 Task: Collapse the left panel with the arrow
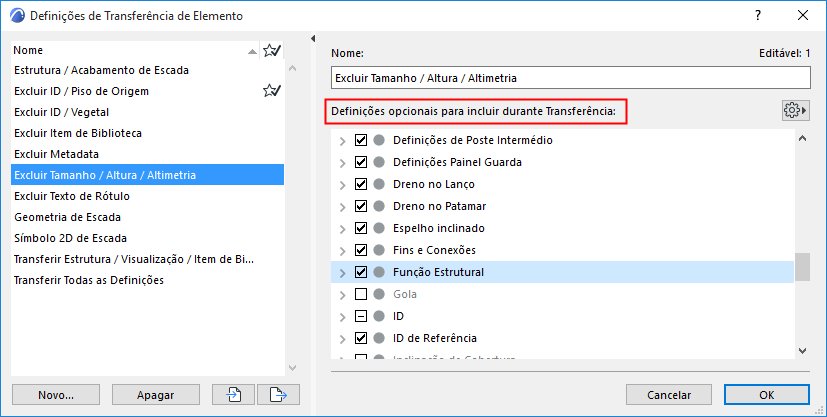tap(312, 40)
